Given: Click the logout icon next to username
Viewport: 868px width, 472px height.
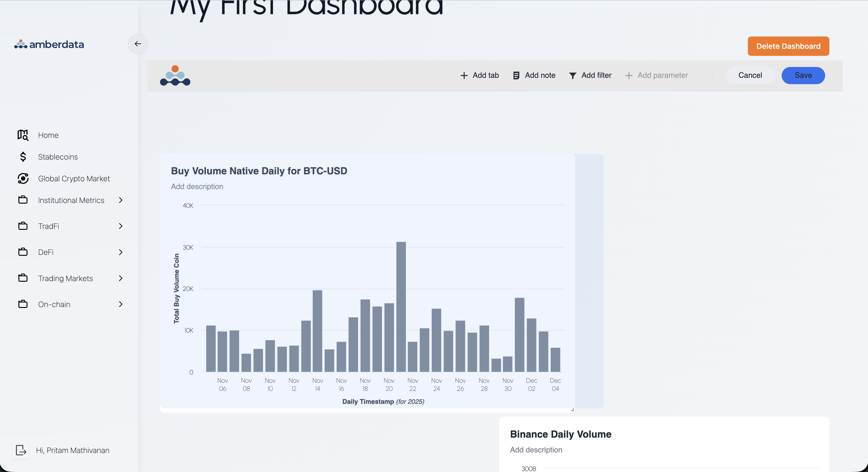Looking at the screenshot, I should [x=21, y=450].
